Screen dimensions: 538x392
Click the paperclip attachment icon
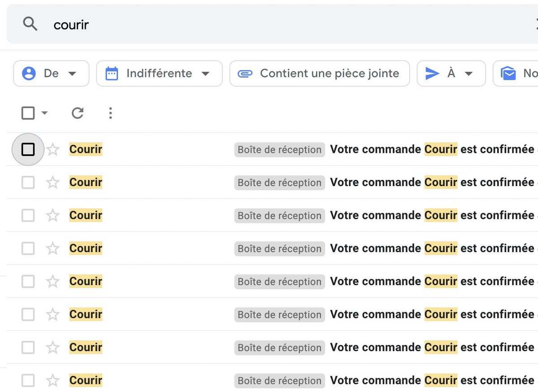[245, 74]
